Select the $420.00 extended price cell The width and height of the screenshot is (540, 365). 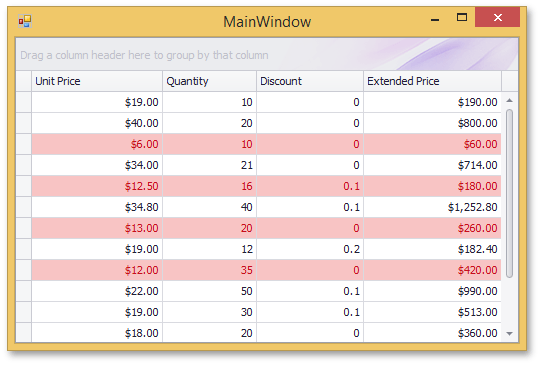tap(432, 270)
